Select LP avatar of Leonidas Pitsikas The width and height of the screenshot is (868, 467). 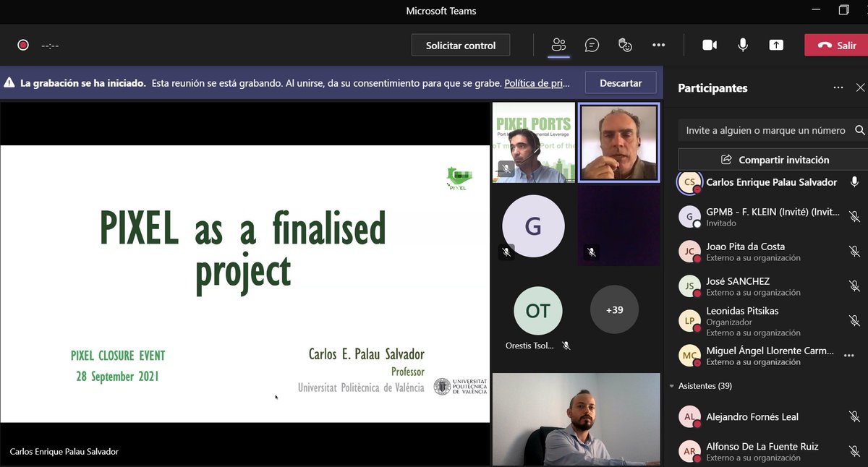point(690,321)
